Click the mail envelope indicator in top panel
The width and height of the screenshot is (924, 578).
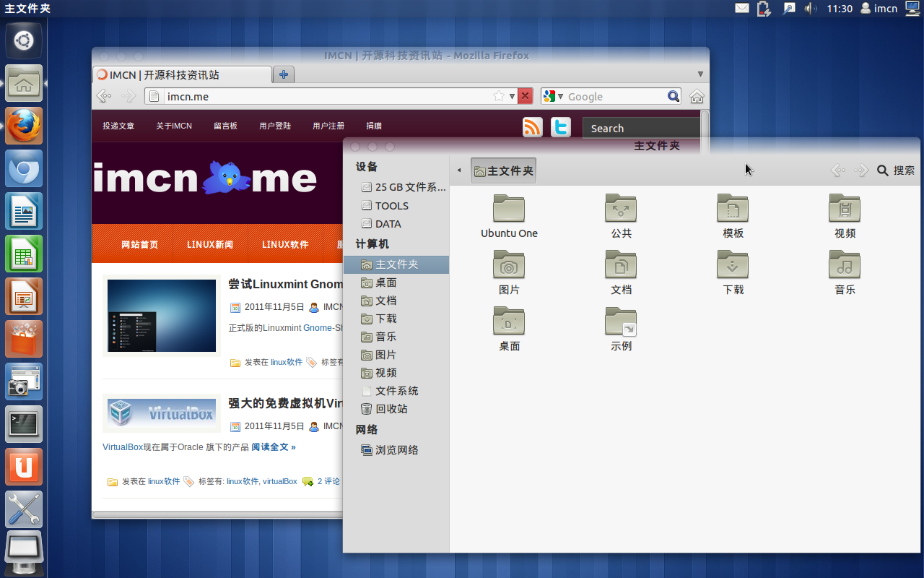click(x=742, y=9)
